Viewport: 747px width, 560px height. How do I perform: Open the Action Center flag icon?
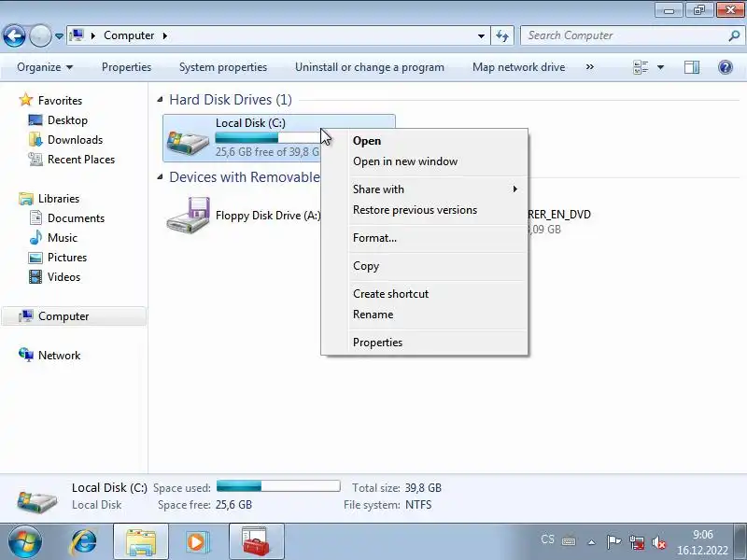coord(613,542)
